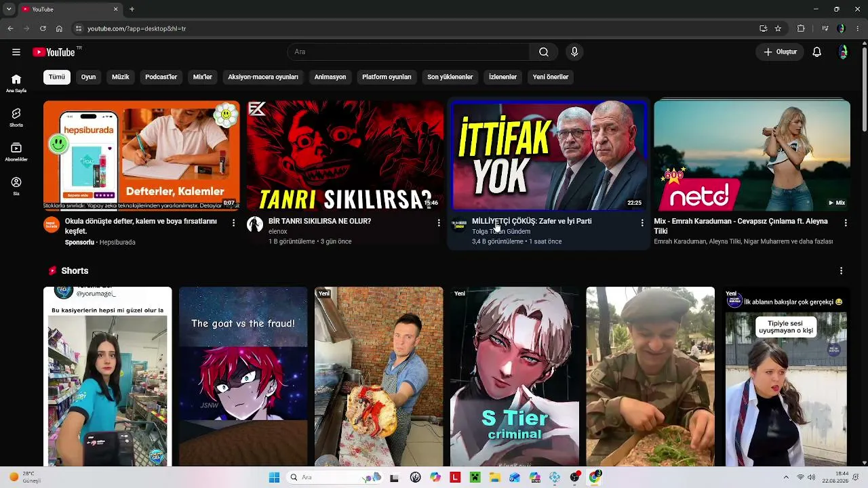
Task: Open options for Emrah Karaduman mix
Action: (846, 222)
